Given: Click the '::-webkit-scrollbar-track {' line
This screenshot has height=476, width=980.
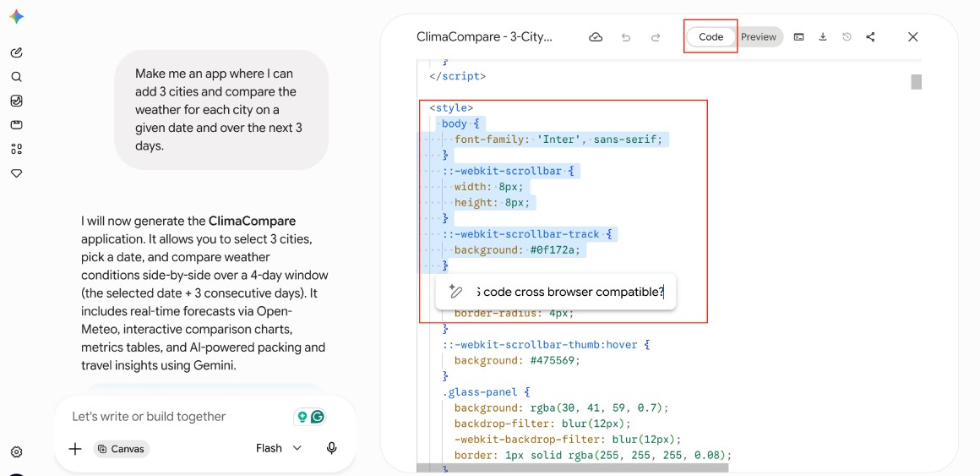Looking at the screenshot, I should point(526,234).
